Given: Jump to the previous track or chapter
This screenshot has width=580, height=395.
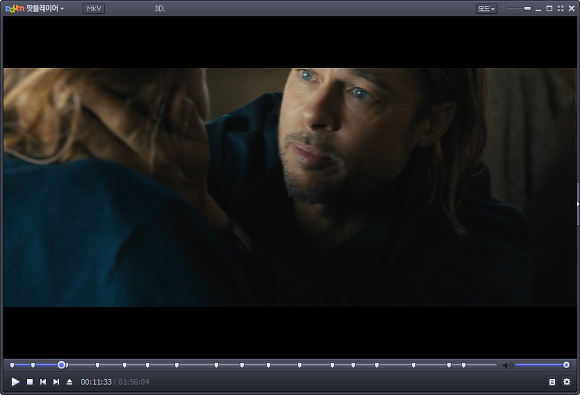Looking at the screenshot, I should click(x=43, y=382).
